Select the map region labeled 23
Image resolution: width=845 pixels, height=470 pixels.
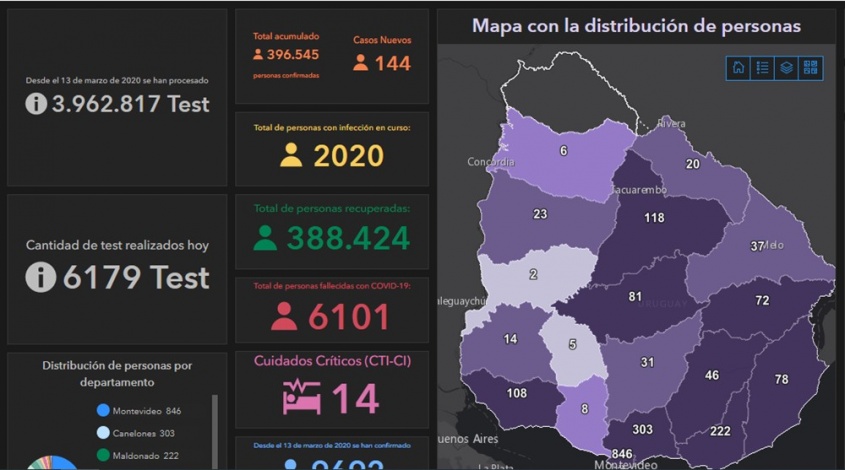coord(540,214)
